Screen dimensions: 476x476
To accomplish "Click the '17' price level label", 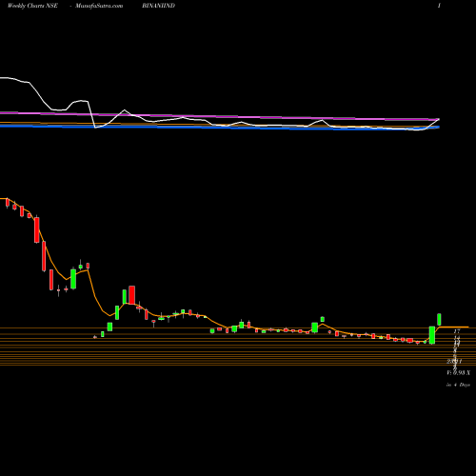I will (457, 331).
